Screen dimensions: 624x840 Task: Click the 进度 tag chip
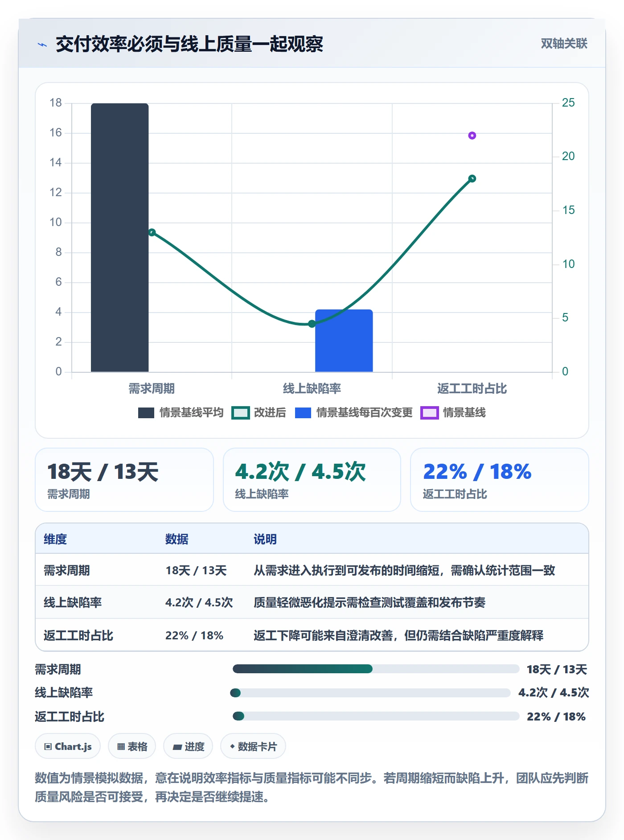[x=188, y=746]
